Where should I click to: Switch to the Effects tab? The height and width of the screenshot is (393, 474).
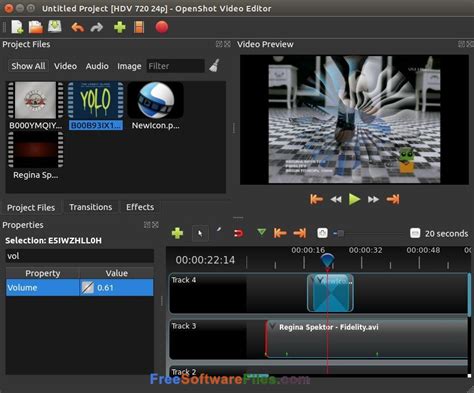140,207
